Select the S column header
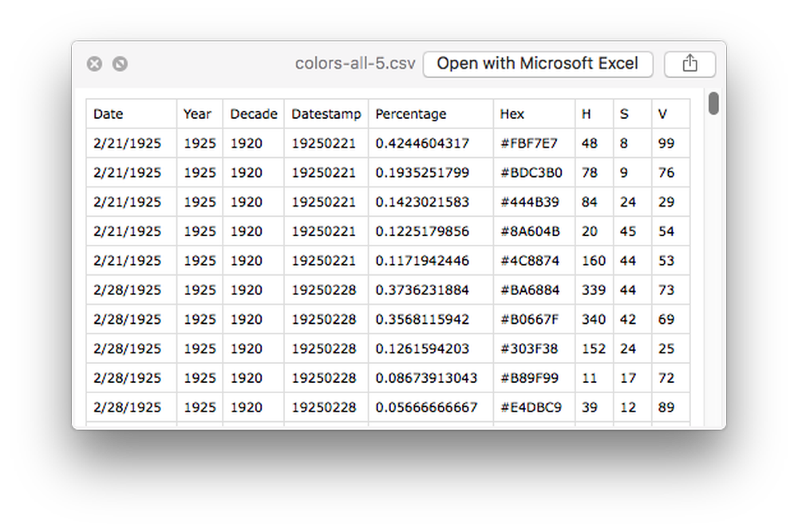798x532 pixels. 633,114
